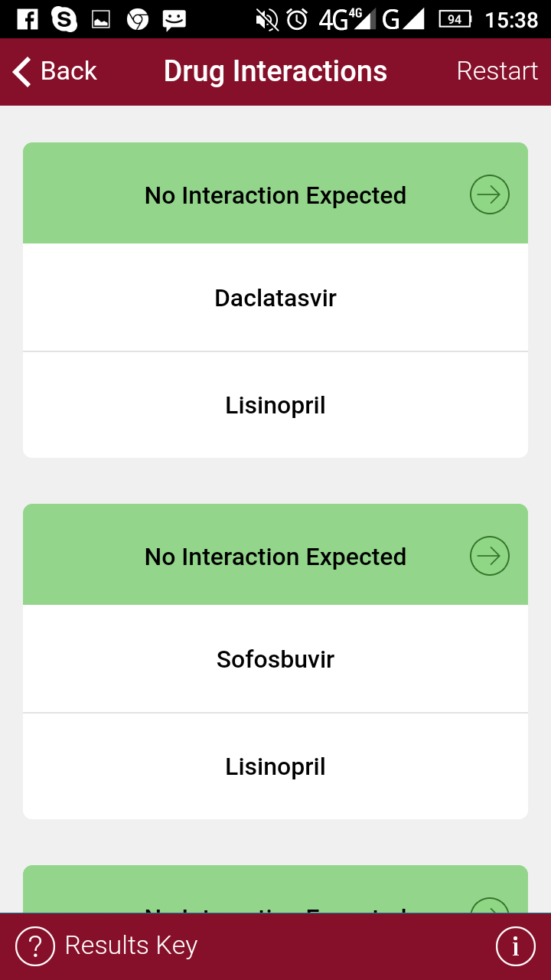Open the Results Key link
Screen dimensions: 551x980
[131, 946]
